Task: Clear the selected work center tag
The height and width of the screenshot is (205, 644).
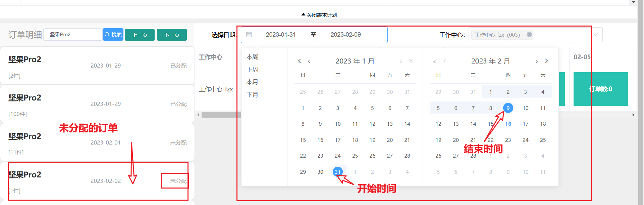Action: 529,35
